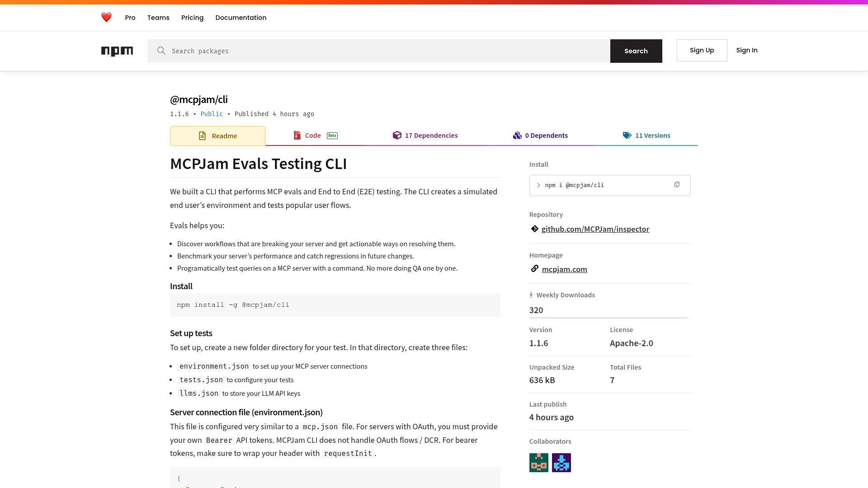Click the weekly downloads arrow icon

[531, 295]
